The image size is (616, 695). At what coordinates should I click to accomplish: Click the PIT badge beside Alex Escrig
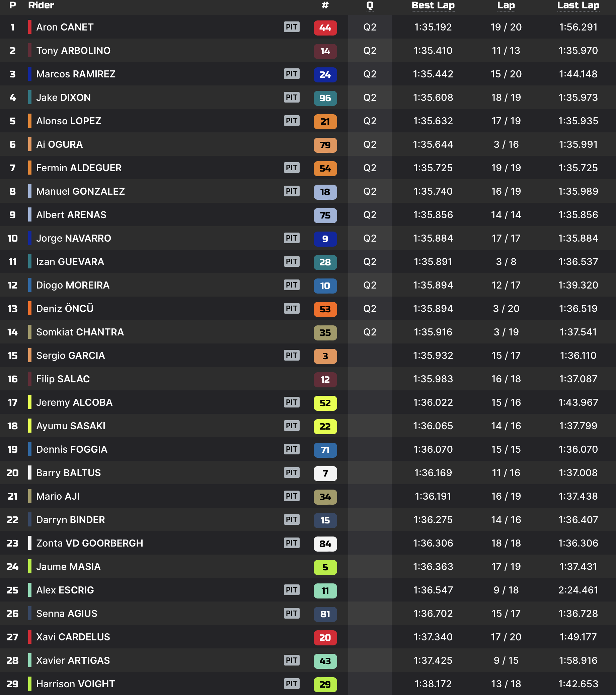pyautogui.click(x=291, y=590)
